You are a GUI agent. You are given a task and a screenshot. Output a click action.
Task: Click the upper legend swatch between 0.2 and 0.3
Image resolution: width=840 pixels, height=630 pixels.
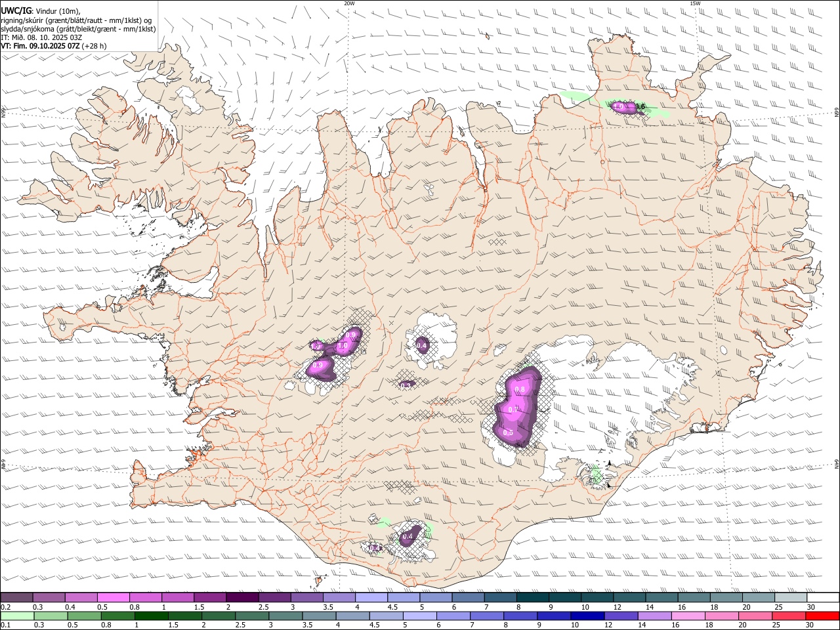tap(17, 597)
